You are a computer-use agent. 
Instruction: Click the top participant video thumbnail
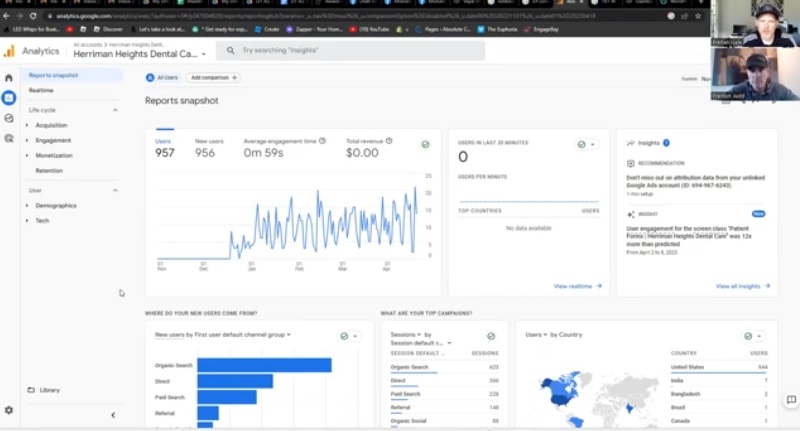(754, 23)
